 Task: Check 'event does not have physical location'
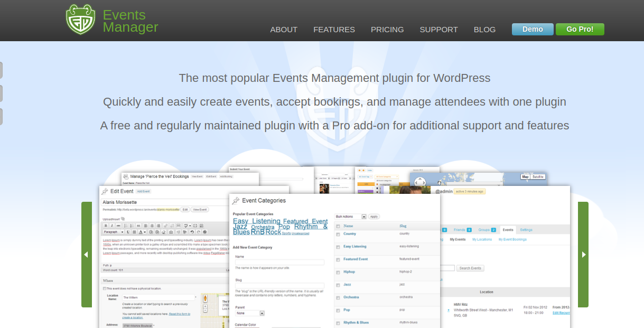(x=104, y=288)
